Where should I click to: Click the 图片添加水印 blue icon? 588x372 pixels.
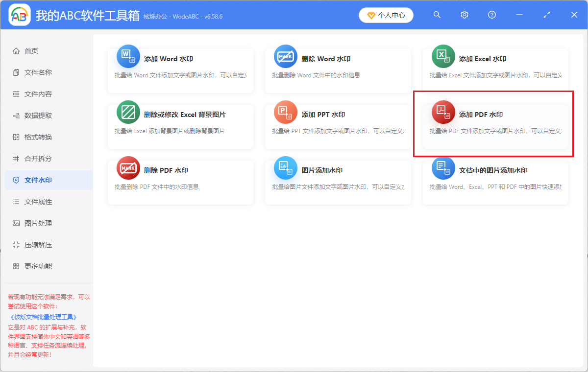point(286,167)
